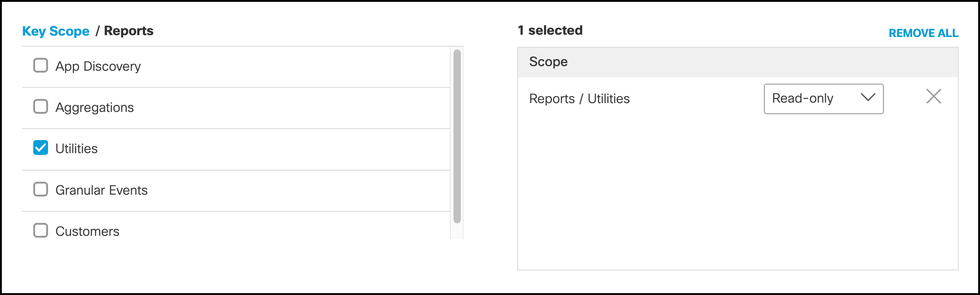Check the Aggregations option
Screen dimensions: 980x295
pyautogui.click(x=40, y=106)
